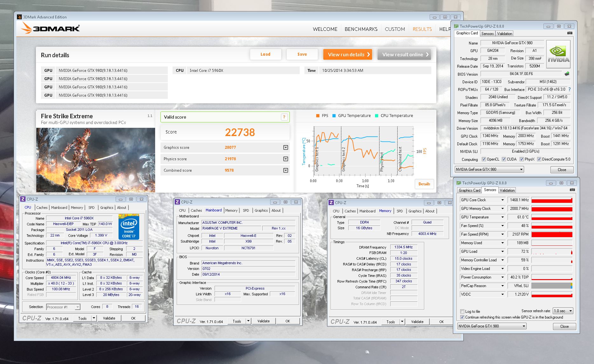594x364 pixels.
Task: Open the WELCOME menu in 3DMark
Action: coord(325,29)
